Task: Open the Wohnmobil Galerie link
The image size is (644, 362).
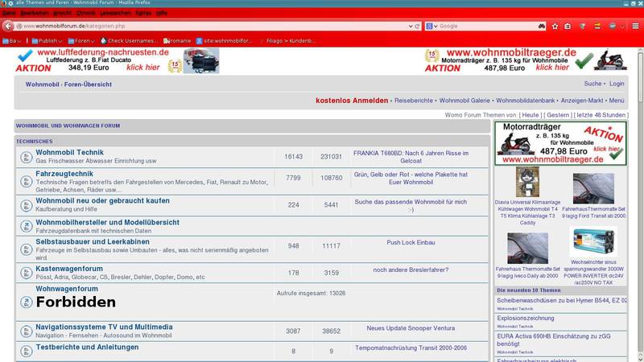Action: click(464, 100)
